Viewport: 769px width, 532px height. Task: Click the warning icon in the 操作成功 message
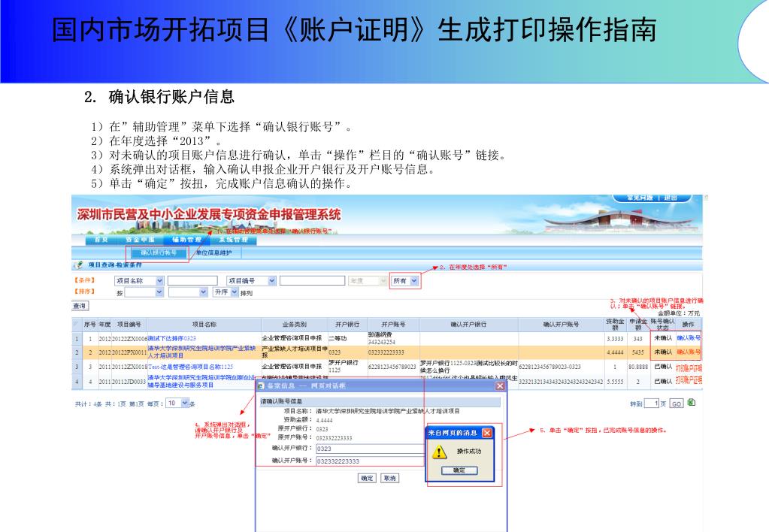[x=439, y=452]
